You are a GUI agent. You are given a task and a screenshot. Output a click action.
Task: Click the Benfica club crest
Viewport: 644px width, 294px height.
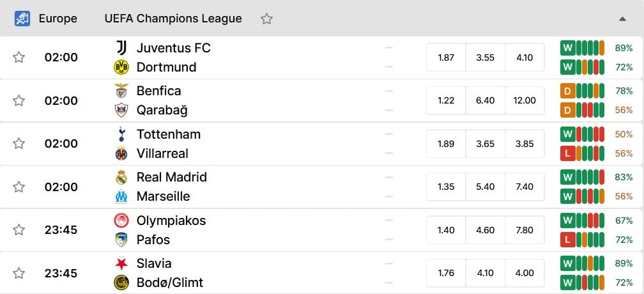tap(121, 91)
